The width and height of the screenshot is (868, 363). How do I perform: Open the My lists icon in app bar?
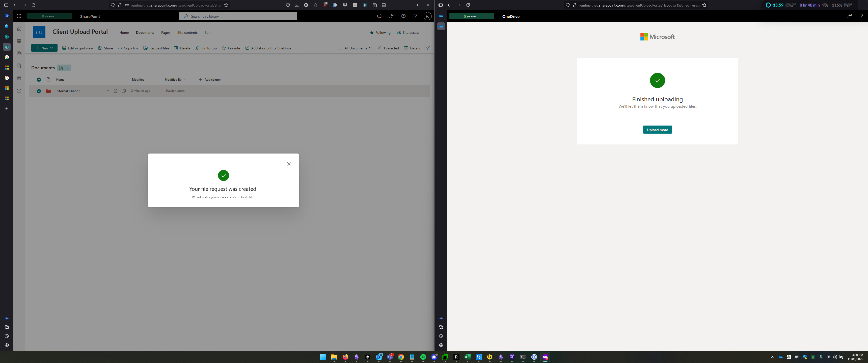(x=19, y=78)
